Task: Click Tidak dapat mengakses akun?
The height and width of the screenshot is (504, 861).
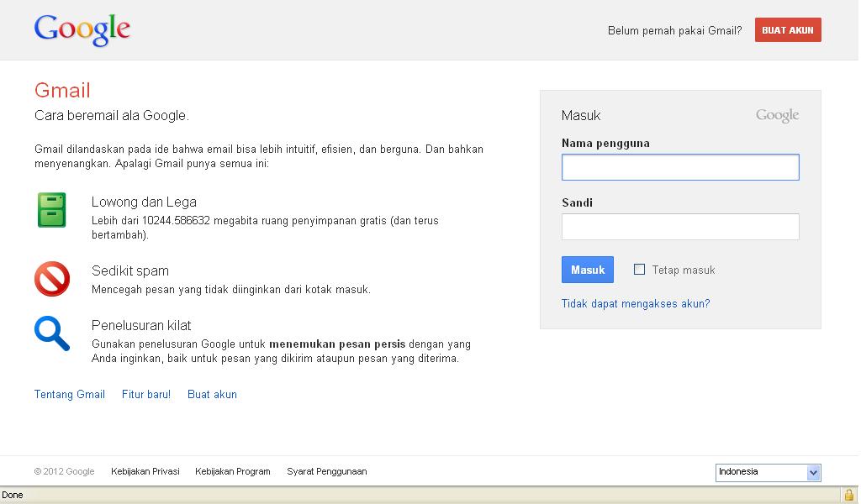Action: click(x=636, y=303)
